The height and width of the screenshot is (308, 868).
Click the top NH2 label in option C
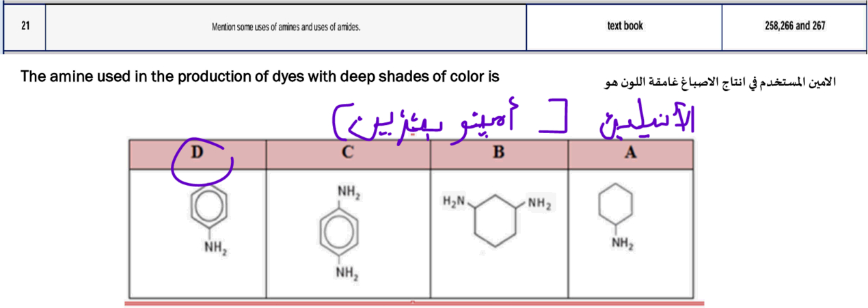click(x=349, y=193)
